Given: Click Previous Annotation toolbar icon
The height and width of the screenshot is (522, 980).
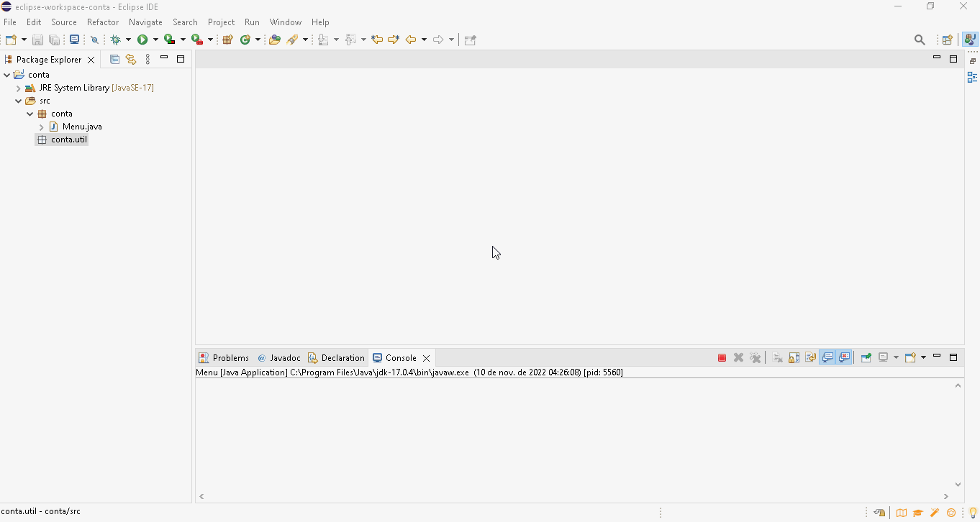Looking at the screenshot, I should [350, 40].
